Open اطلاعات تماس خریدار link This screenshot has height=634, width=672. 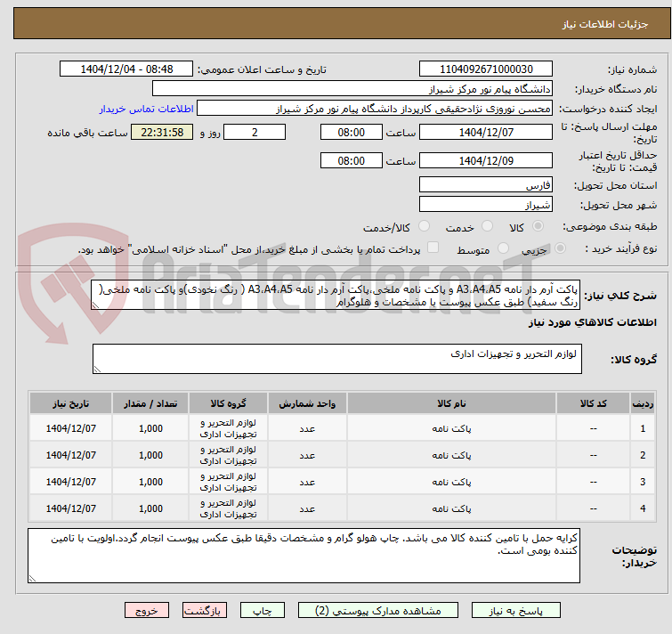click(x=147, y=109)
